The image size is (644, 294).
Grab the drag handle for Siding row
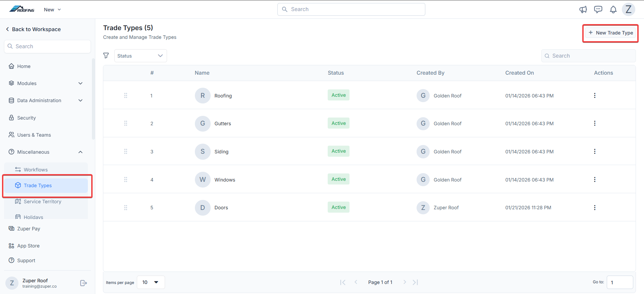[x=126, y=151]
